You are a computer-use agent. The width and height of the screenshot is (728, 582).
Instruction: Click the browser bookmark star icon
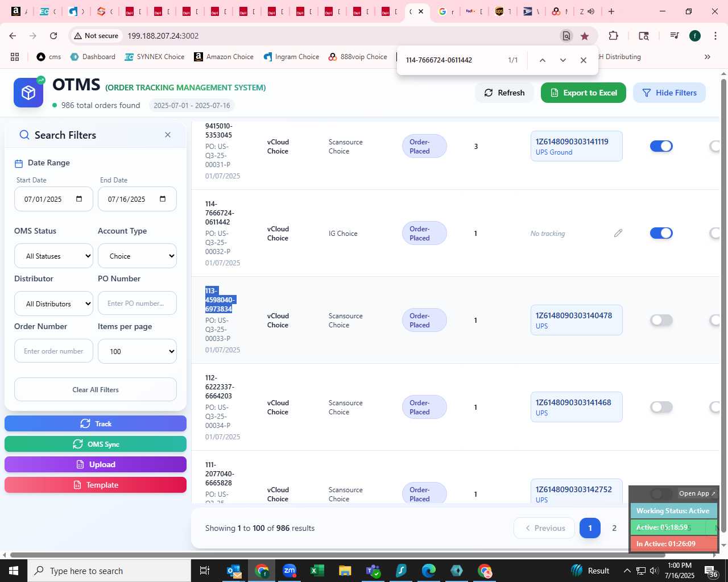[x=585, y=36]
